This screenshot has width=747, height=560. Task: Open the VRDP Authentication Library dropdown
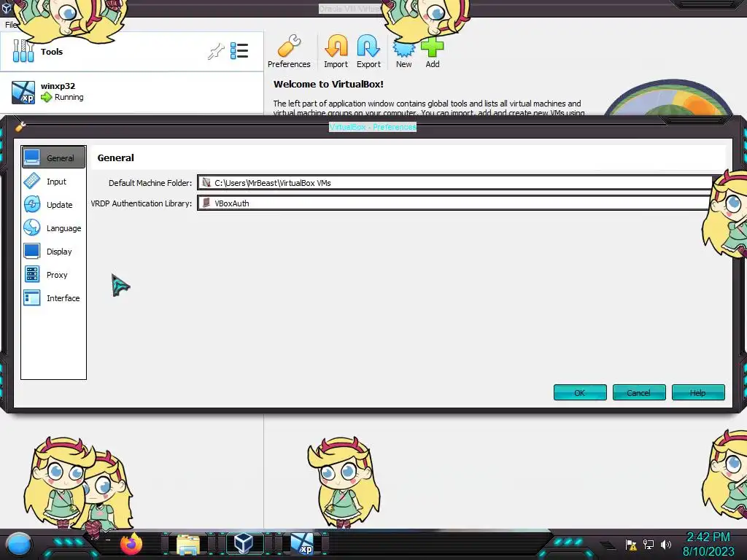(455, 203)
